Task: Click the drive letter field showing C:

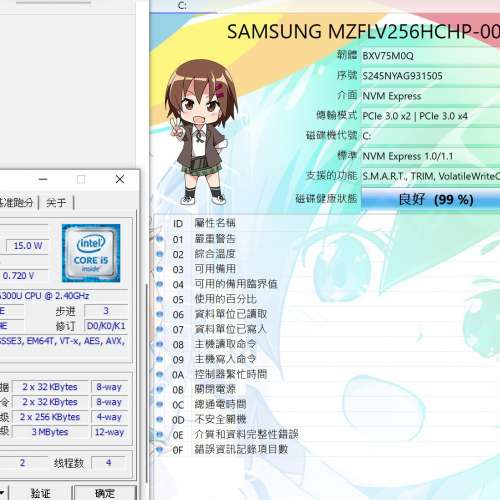Action: click(431, 136)
